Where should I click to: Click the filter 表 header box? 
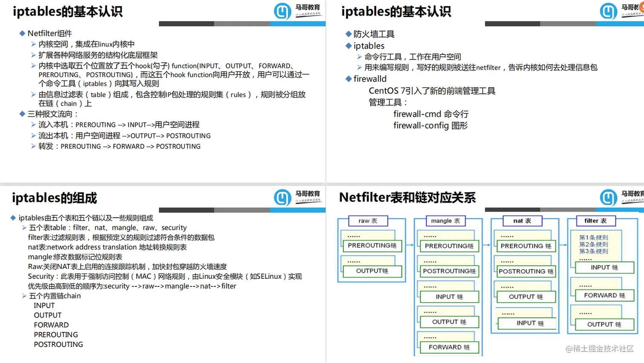coord(595,221)
